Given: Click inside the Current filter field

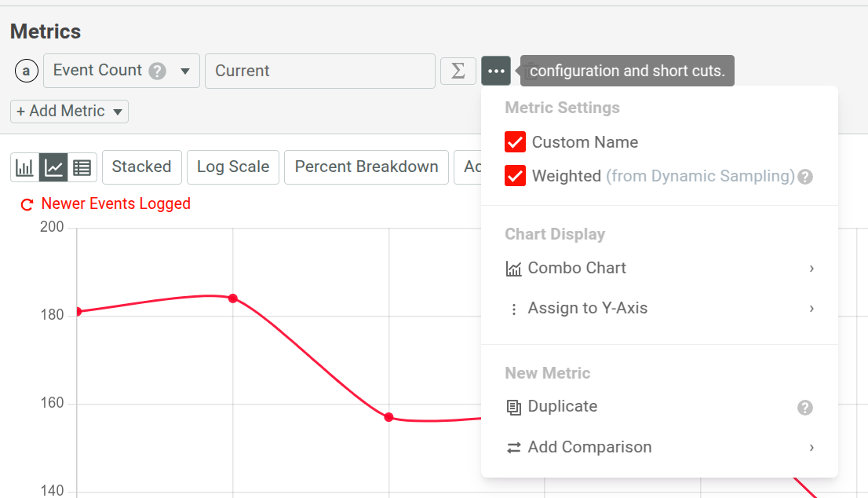Looking at the screenshot, I should (x=319, y=71).
